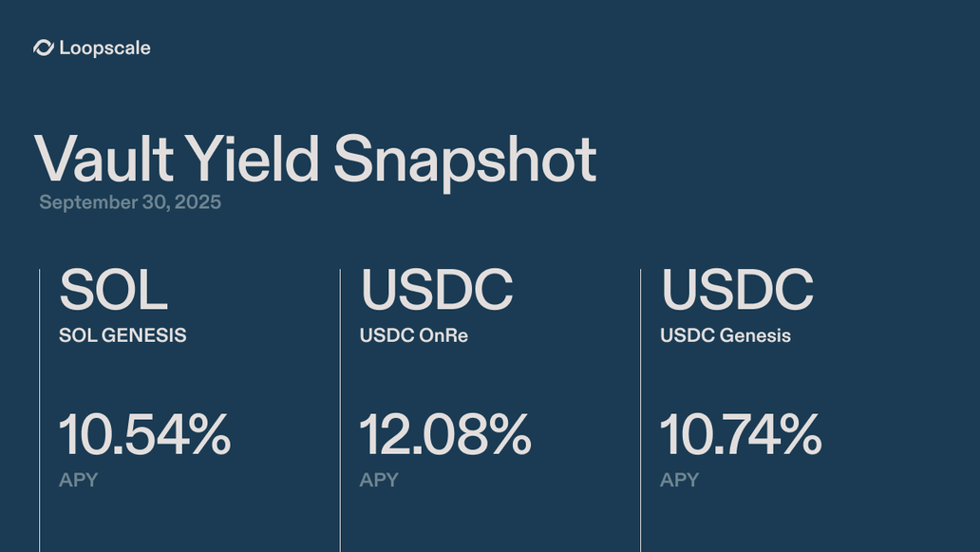Click the APY label under 12.08%
The image size is (980, 552).
point(379,480)
